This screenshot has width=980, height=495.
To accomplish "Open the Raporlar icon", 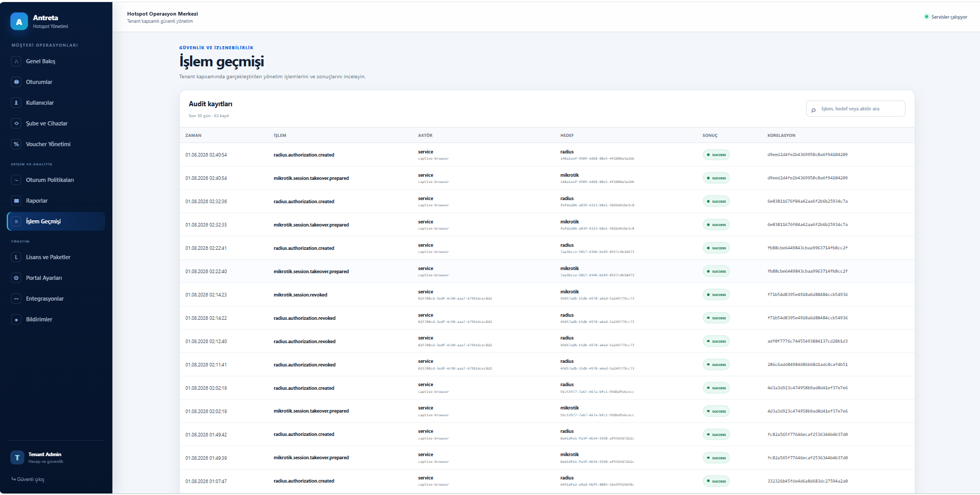I will [17, 201].
